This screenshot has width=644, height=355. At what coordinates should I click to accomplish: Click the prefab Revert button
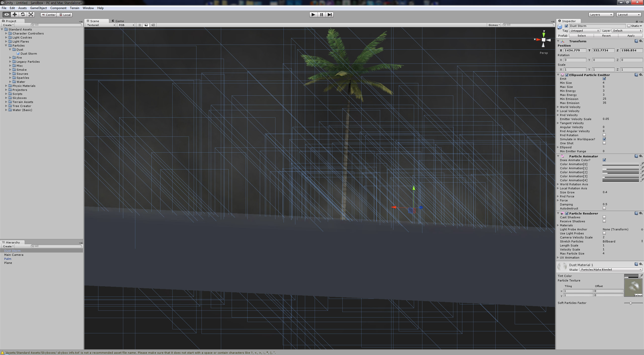click(x=606, y=36)
